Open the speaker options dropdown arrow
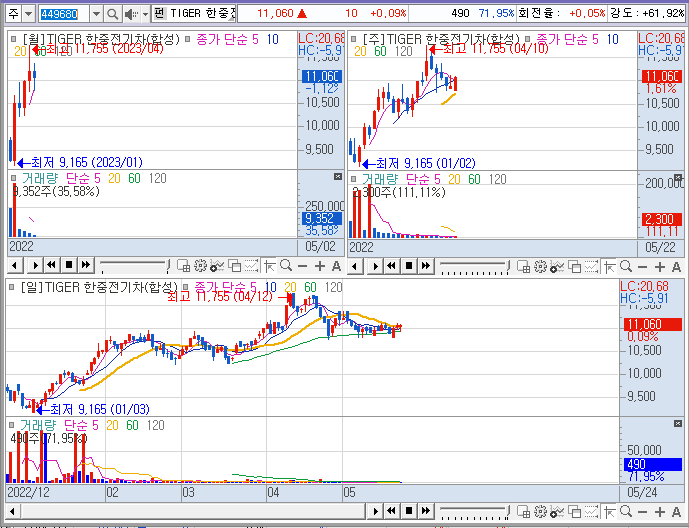Viewport: 689px width, 528px height. click(x=145, y=14)
